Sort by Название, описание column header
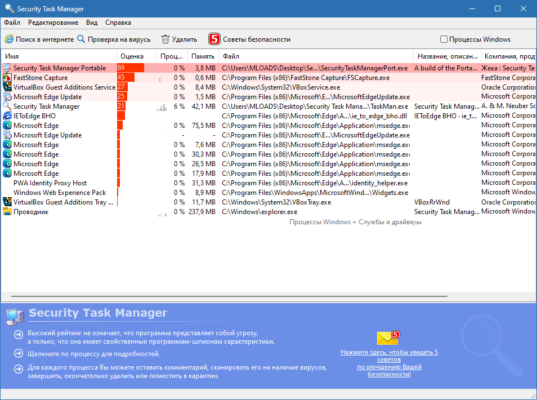This screenshot has width=537, height=400. (447, 56)
